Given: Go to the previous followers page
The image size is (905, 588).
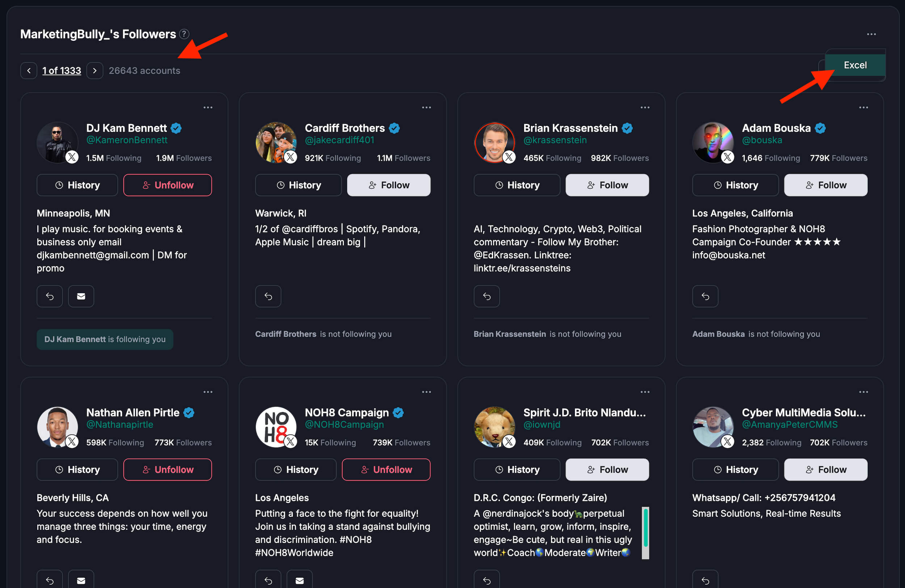Looking at the screenshot, I should tap(29, 71).
